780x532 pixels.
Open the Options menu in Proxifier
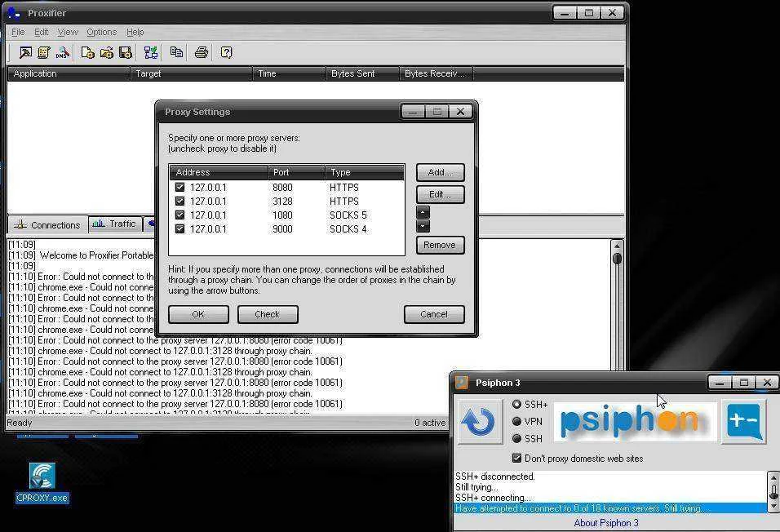pyautogui.click(x=101, y=32)
